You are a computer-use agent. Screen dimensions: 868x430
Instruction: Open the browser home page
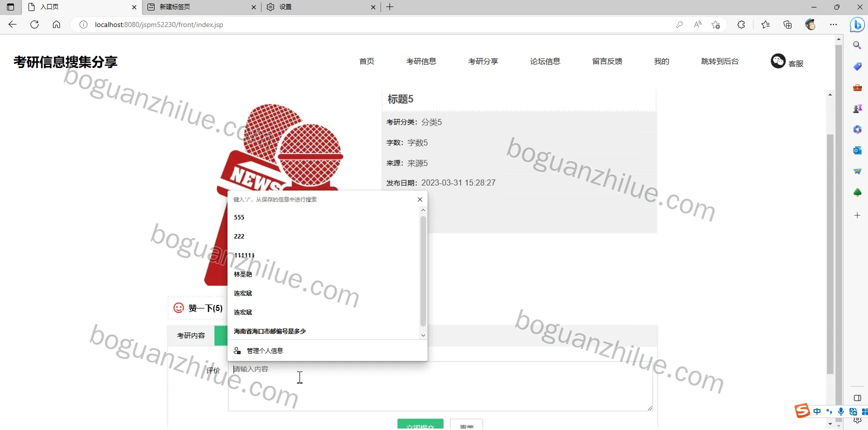pyautogui.click(x=56, y=24)
